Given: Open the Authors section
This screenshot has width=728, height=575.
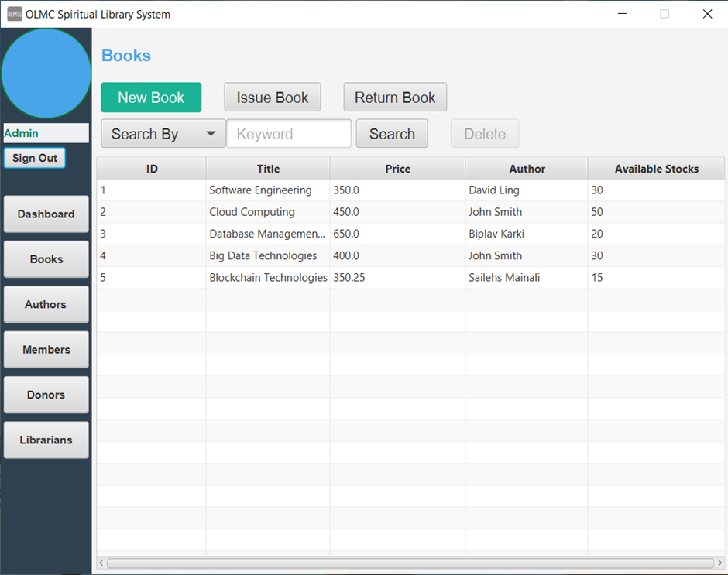Looking at the screenshot, I should (46, 304).
